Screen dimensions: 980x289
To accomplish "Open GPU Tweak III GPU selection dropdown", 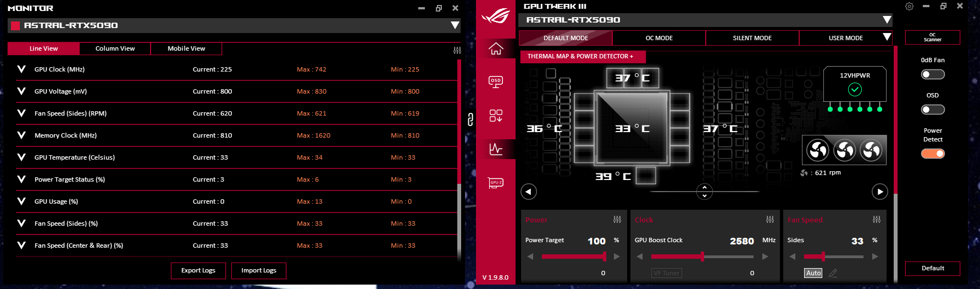I will point(887,20).
